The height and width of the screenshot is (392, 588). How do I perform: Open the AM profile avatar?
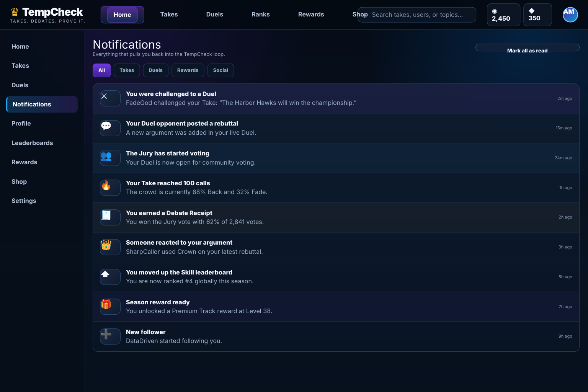click(570, 15)
